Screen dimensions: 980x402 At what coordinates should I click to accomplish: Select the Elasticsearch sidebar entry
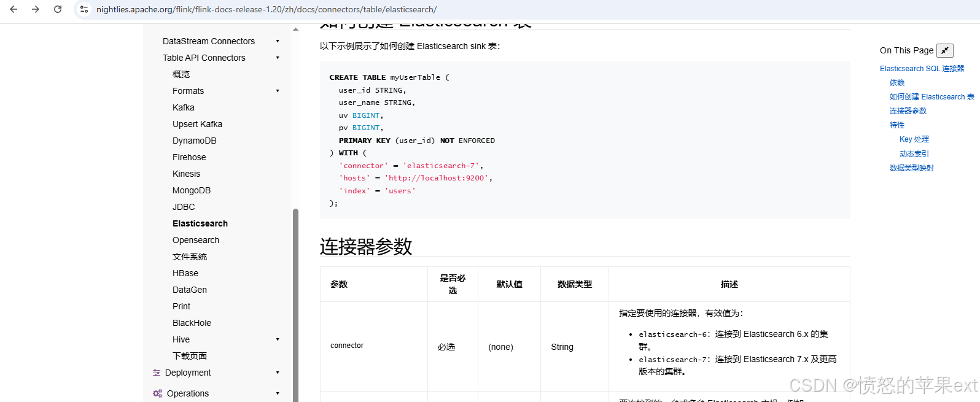point(200,223)
